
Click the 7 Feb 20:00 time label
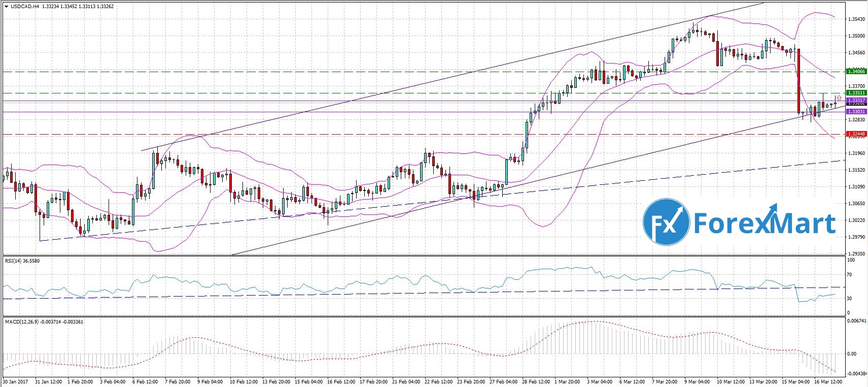[179, 381]
